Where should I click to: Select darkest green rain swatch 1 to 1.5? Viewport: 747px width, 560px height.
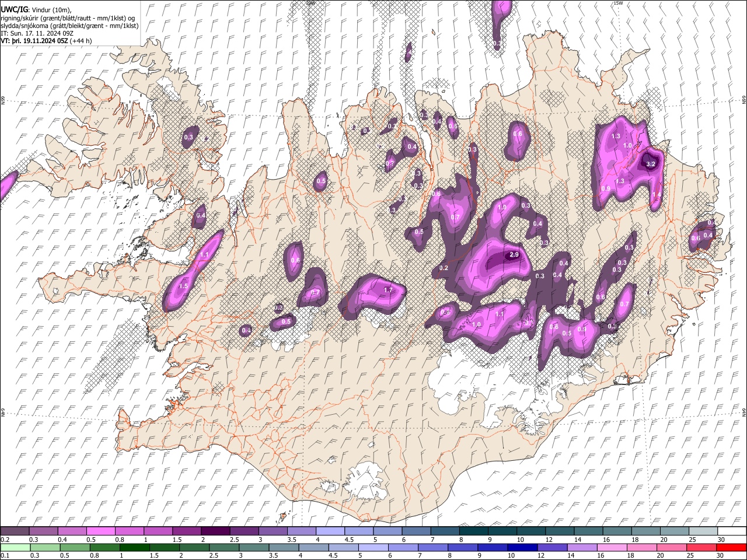(134, 547)
